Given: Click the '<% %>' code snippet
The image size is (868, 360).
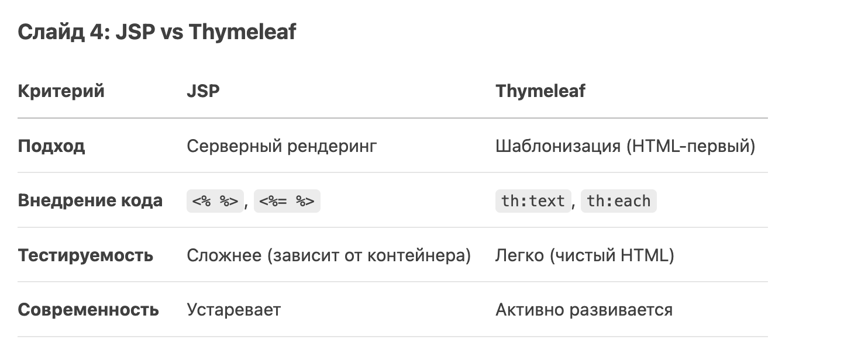Looking at the screenshot, I should (215, 201).
